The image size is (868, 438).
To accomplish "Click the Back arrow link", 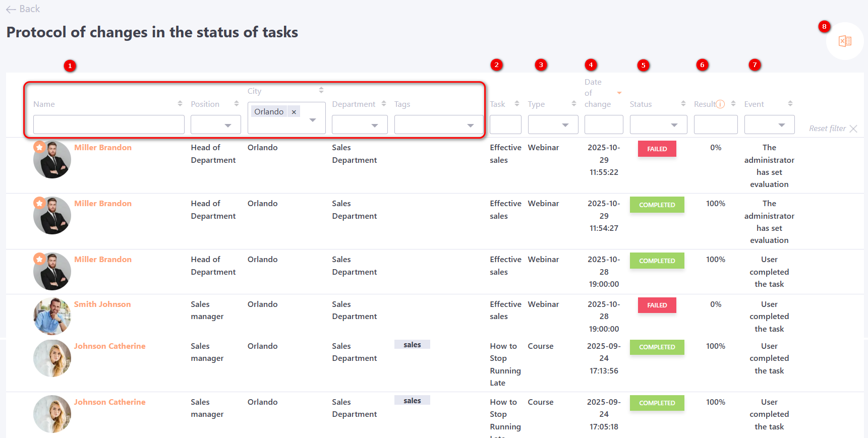I will [23, 9].
